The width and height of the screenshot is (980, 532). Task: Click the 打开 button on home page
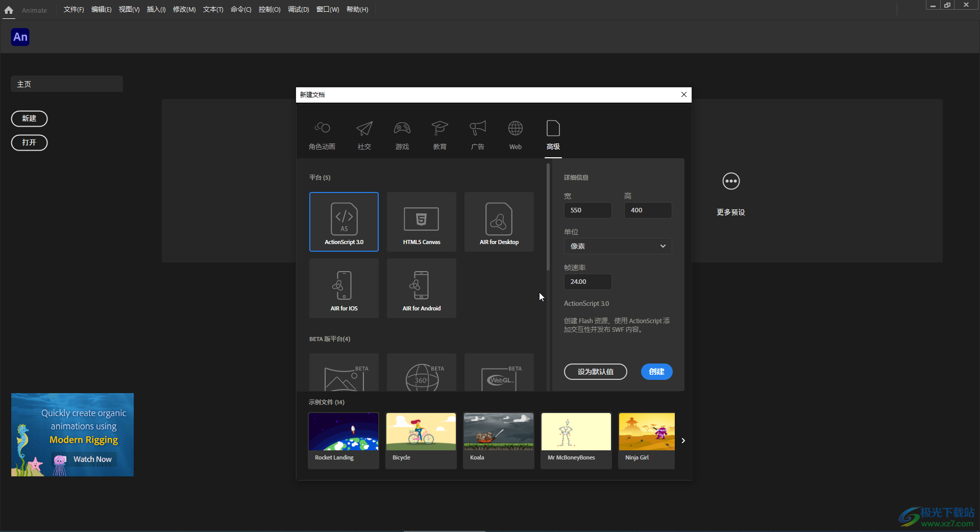[x=29, y=142]
